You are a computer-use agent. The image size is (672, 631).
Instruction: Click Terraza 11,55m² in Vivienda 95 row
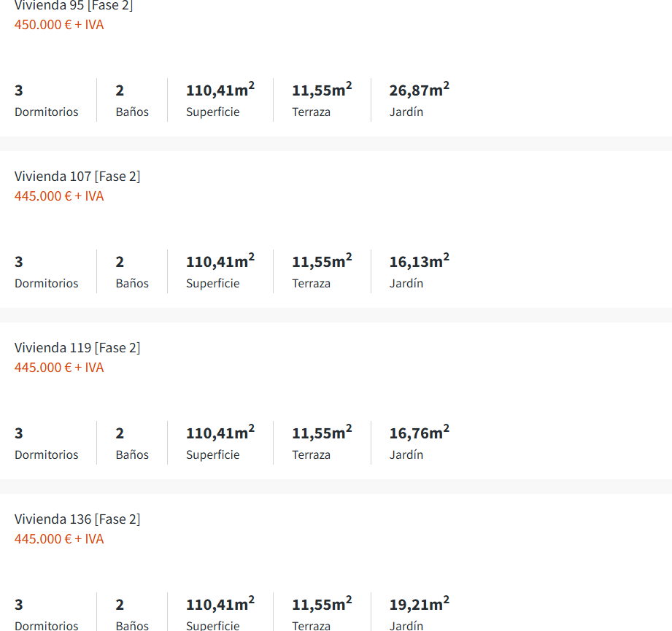point(322,90)
